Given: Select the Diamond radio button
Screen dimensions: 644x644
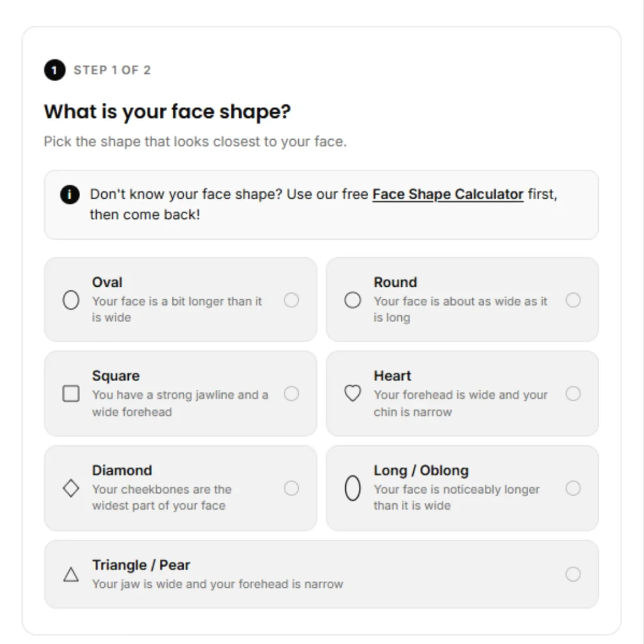Looking at the screenshot, I should [x=291, y=488].
